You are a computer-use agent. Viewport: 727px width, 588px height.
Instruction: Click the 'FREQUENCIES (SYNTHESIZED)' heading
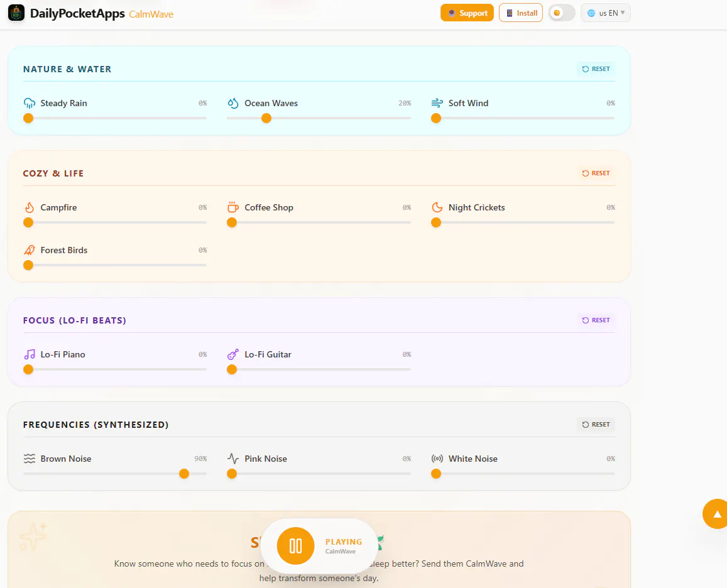click(x=96, y=425)
